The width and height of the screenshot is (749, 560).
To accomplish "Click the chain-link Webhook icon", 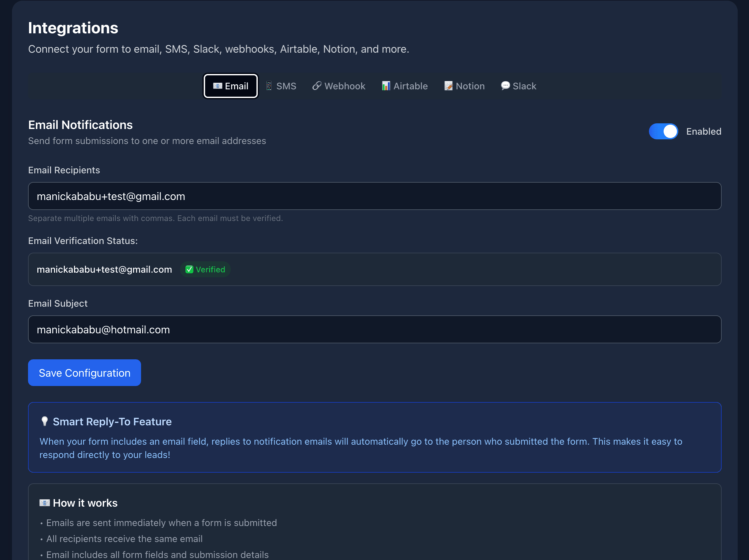I will click(317, 86).
